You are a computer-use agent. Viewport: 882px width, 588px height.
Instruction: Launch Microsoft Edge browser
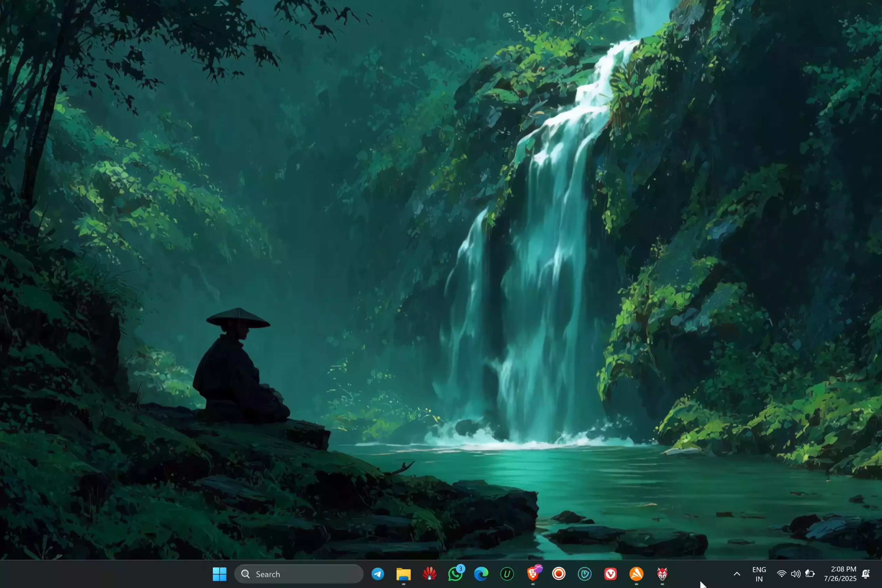click(x=481, y=574)
